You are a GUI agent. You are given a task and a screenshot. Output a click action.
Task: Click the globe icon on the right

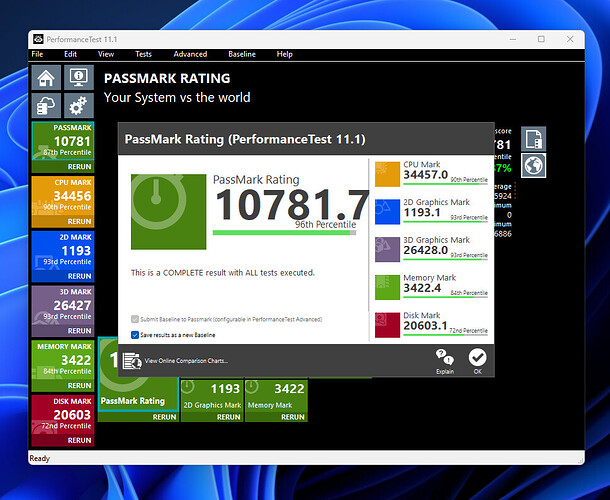point(534,165)
